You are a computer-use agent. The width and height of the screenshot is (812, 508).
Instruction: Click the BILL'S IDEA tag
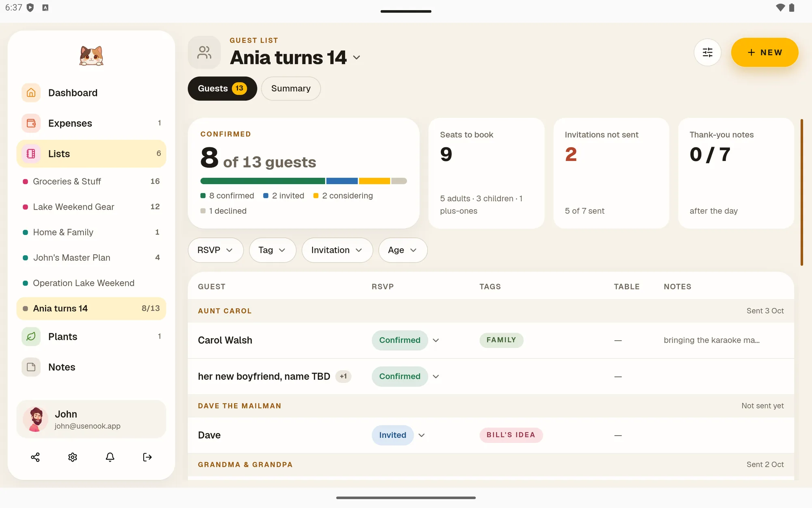[511, 435]
